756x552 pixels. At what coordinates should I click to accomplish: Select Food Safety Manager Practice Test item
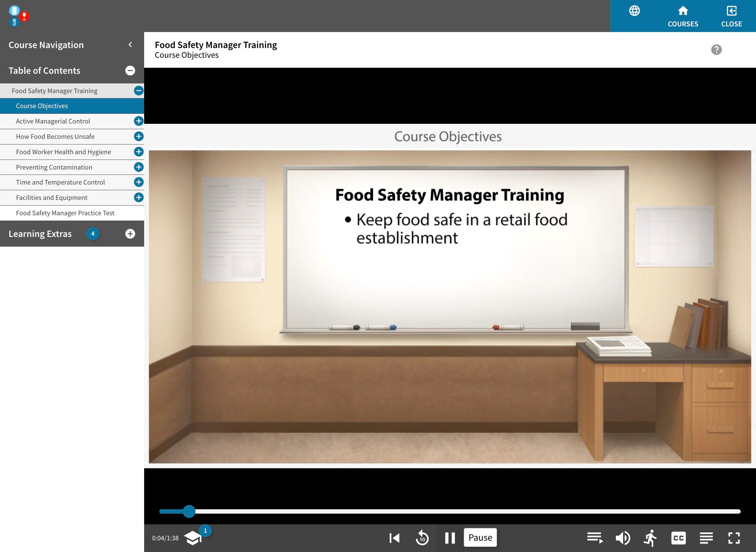pyautogui.click(x=65, y=213)
